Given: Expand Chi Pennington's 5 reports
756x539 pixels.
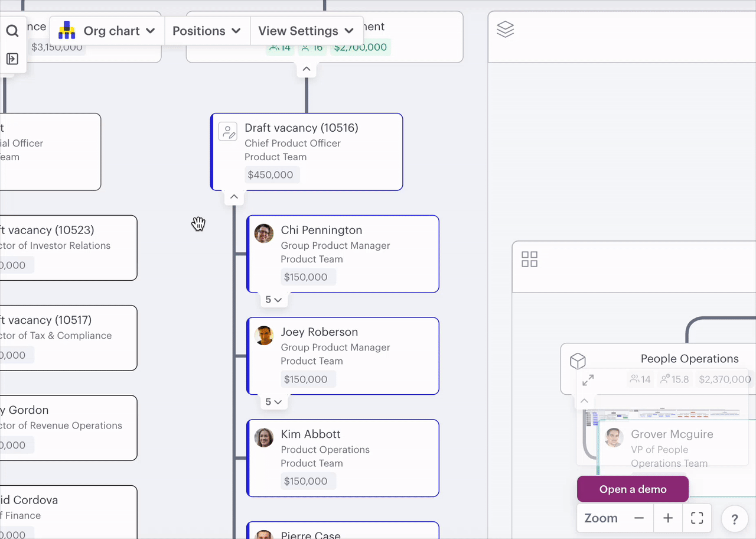Looking at the screenshot, I should (273, 300).
